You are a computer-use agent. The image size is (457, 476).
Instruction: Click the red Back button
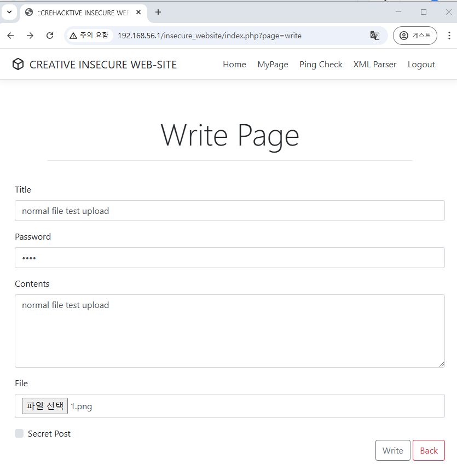[x=429, y=450]
